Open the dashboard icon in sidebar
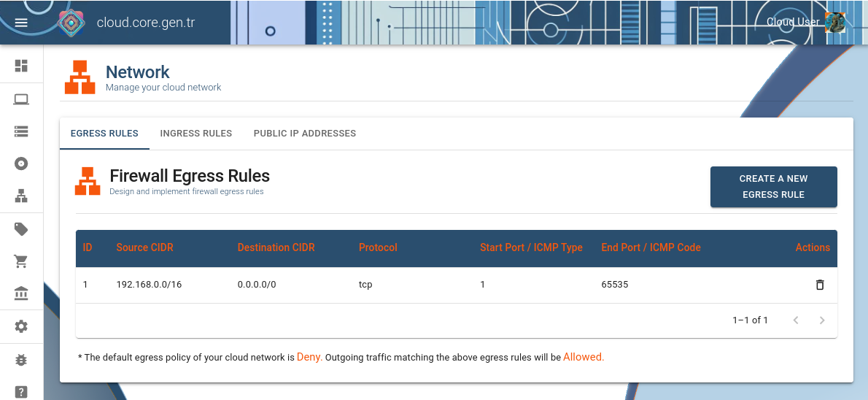 (21, 66)
